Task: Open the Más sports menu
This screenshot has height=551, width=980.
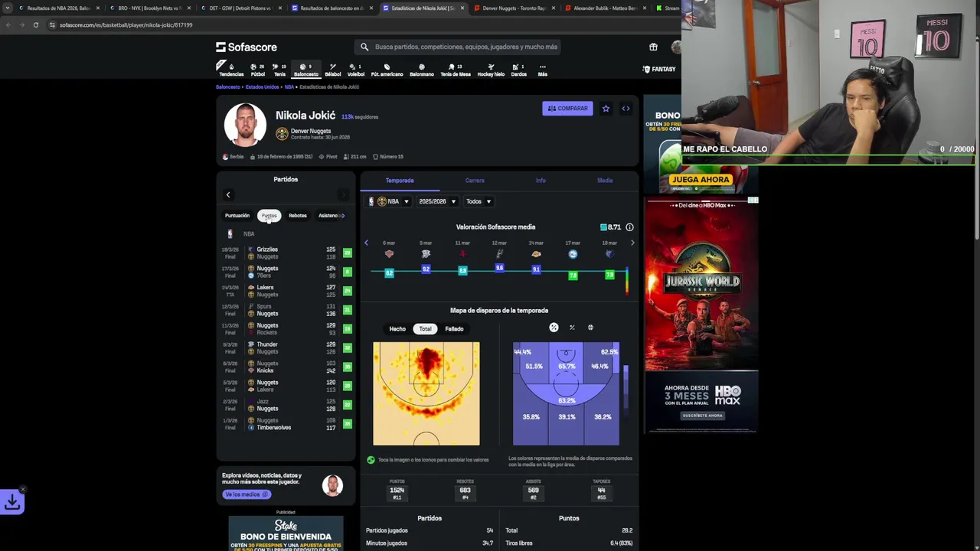Action: point(542,70)
